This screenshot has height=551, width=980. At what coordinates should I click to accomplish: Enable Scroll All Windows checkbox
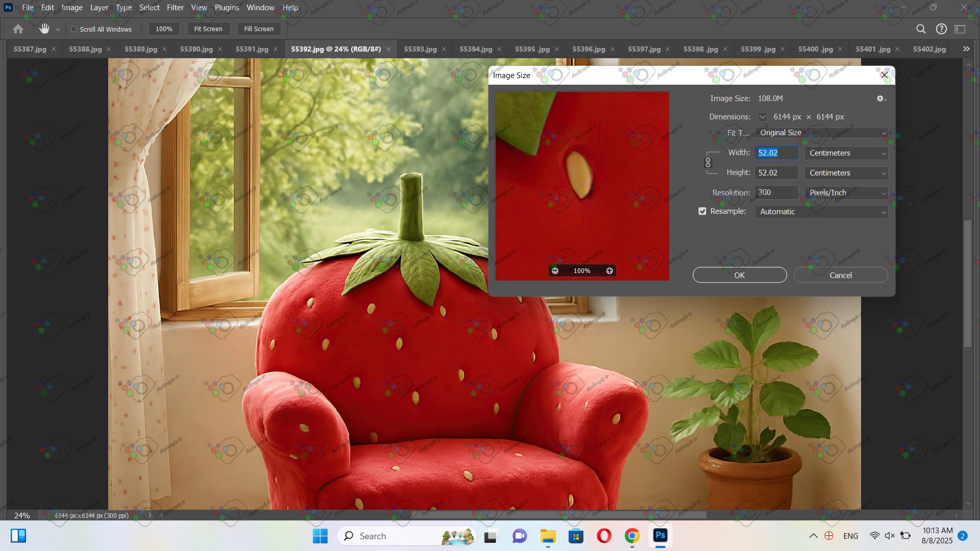(x=74, y=29)
